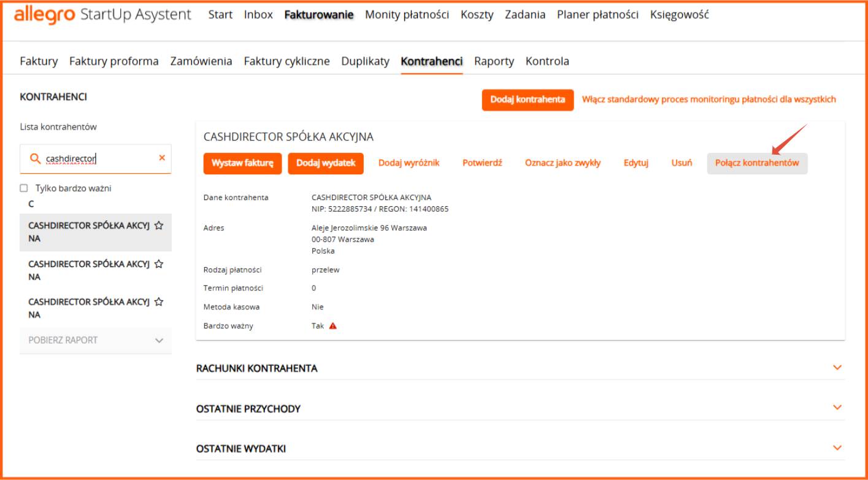Open the POBIERZ RAPORT dropdown
This screenshot has width=868, height=480.
[96, 340]
